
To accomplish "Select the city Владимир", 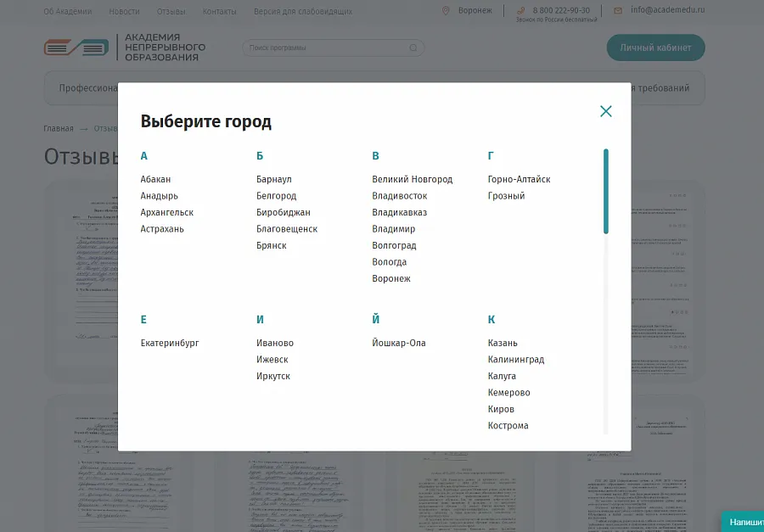I will (394, 229).
